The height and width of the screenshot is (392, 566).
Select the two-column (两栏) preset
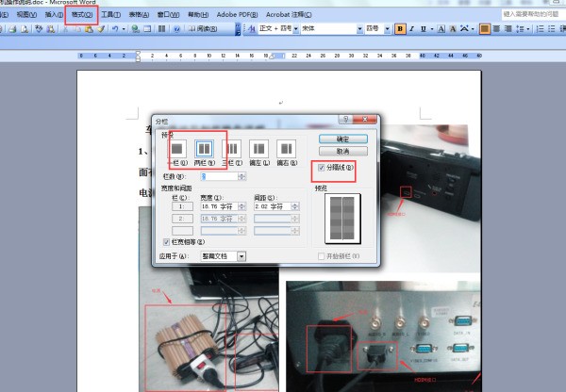click(x=204, y=149)
